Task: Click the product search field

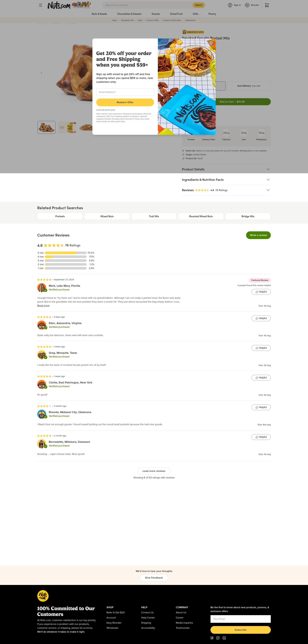Action: coord(147,5)
